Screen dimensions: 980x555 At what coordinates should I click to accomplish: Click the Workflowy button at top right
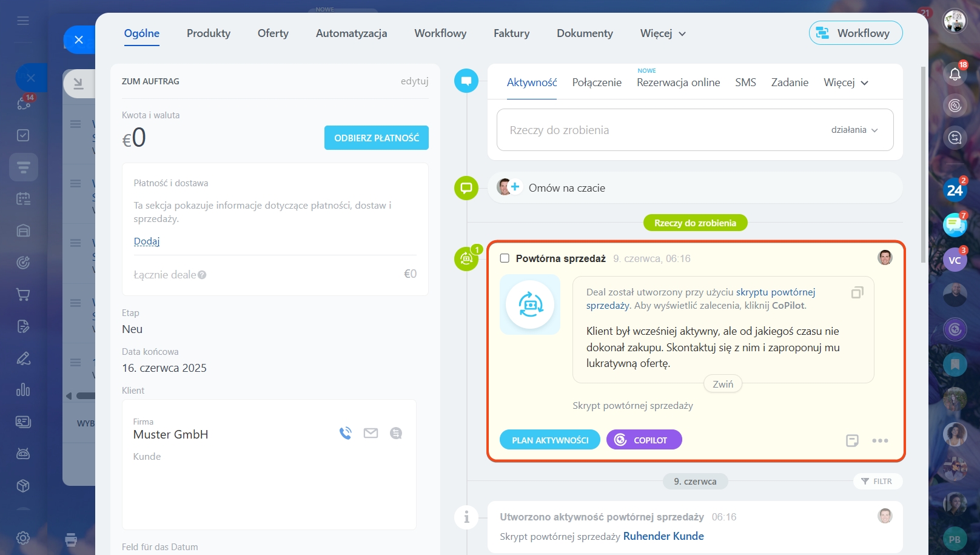[x=856, y=33]
